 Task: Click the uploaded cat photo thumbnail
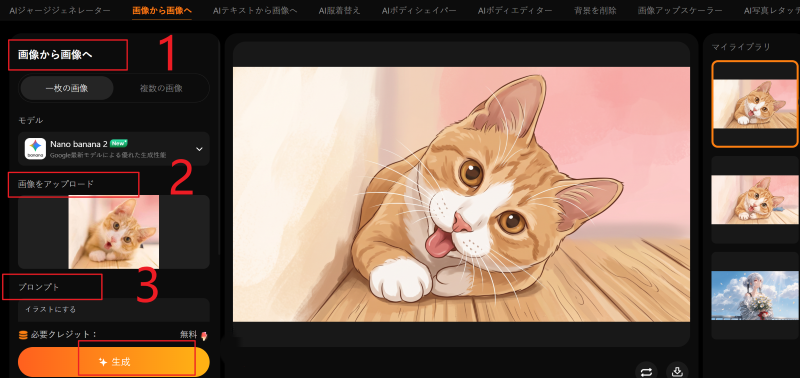pyautogui.click(x=114, y=232)
